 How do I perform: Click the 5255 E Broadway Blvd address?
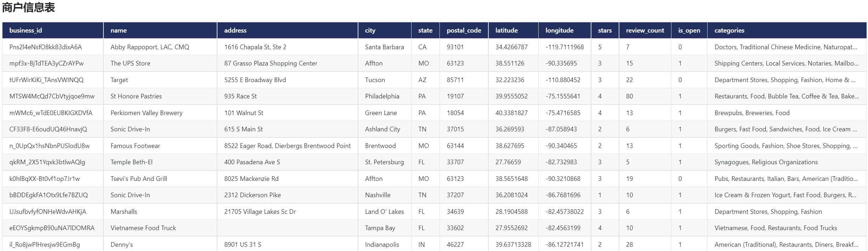(255, 80)
